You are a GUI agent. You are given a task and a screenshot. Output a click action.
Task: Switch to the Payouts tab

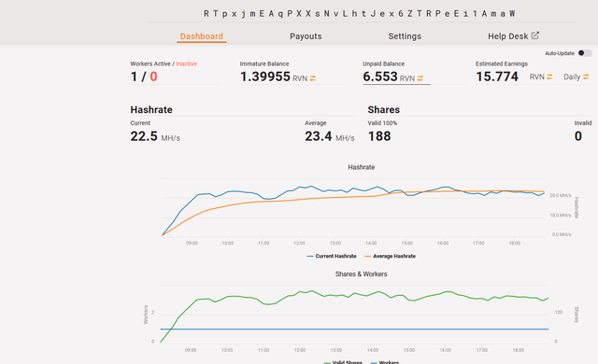click(x=306, y=36)
